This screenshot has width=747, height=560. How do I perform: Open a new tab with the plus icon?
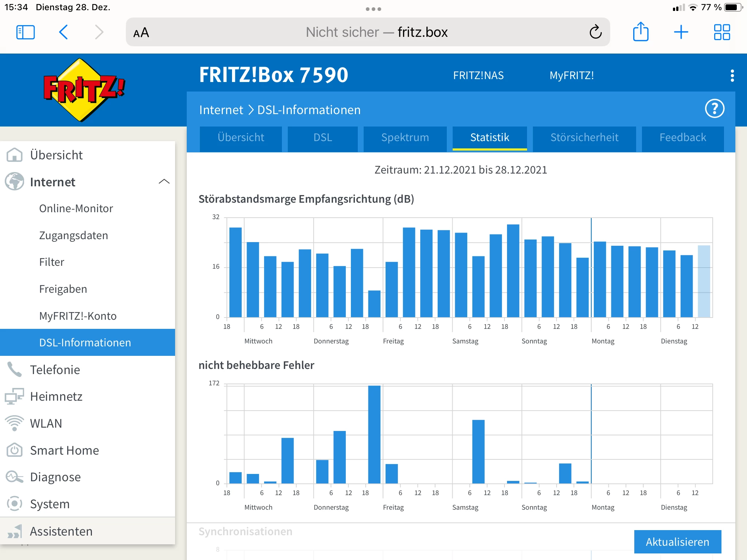coord(681,32)
